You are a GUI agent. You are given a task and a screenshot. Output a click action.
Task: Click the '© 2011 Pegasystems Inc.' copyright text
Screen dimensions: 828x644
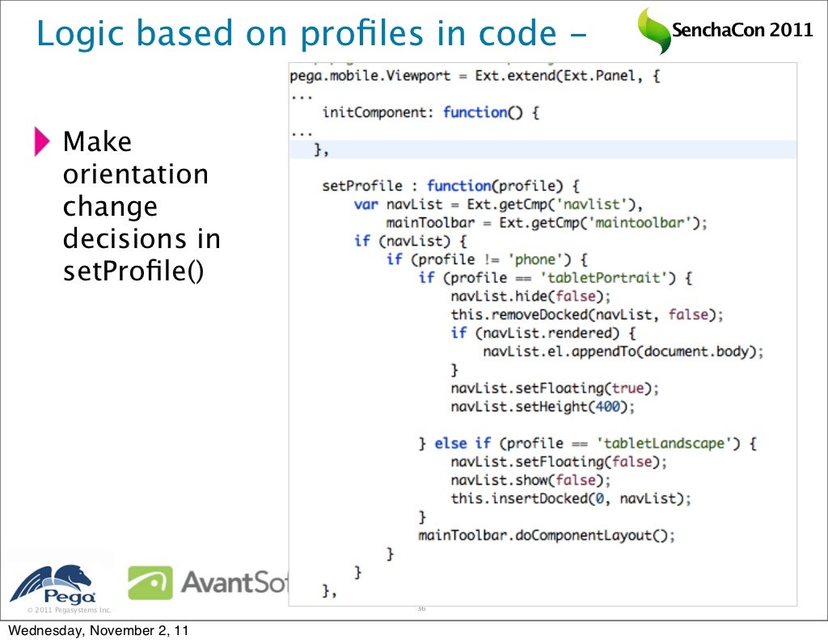coord(70,610)
